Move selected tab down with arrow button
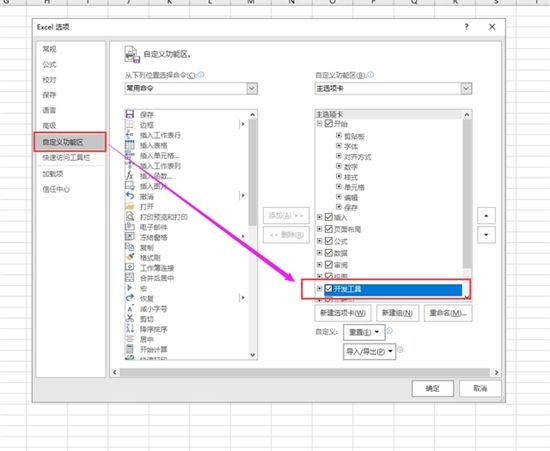 click(486, 235)
